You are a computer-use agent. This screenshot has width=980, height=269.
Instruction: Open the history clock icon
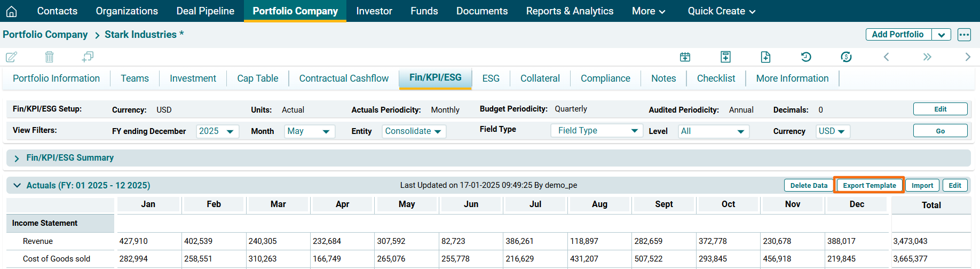[x=806, y=57]
